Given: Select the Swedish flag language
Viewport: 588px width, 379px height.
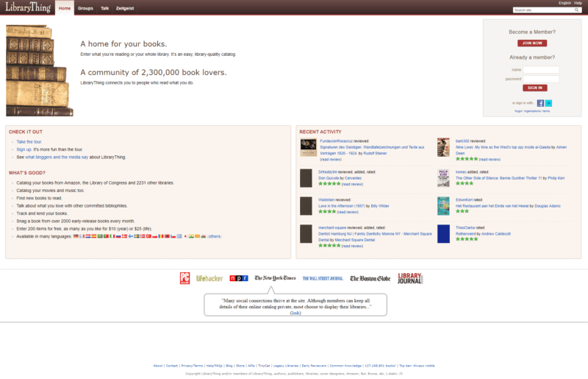Looking at the screenshot, I should (137, 236).
